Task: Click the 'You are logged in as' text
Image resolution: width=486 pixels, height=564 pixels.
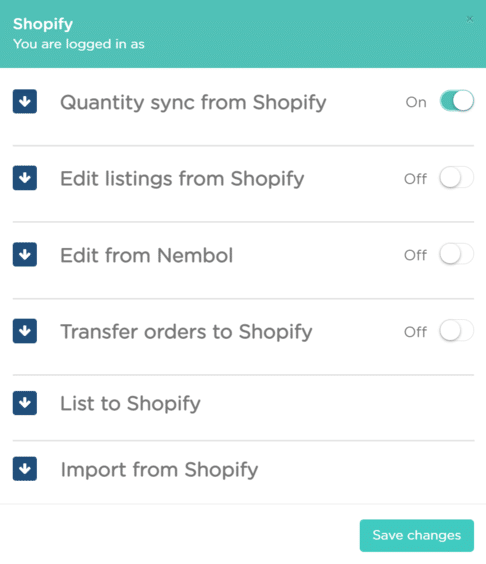Action: 79,44
